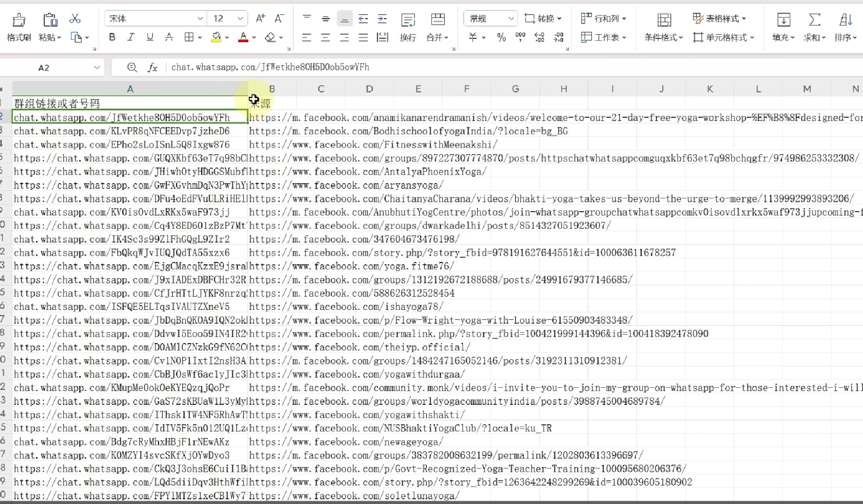The width and height of the screenshot is (863, 504).
Task: Click the Name Box showing A2
Action: 44,67
